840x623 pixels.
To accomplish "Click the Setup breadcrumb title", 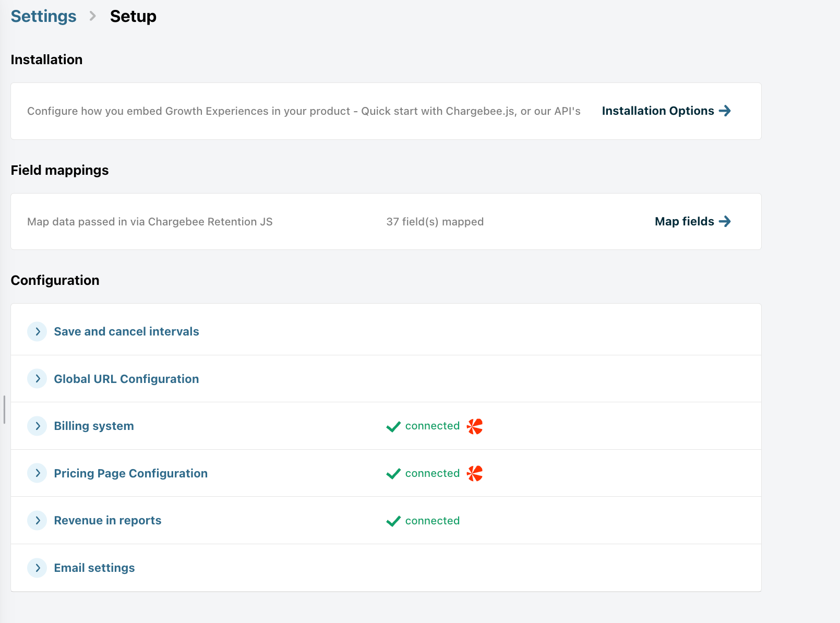I will (133, 16).
